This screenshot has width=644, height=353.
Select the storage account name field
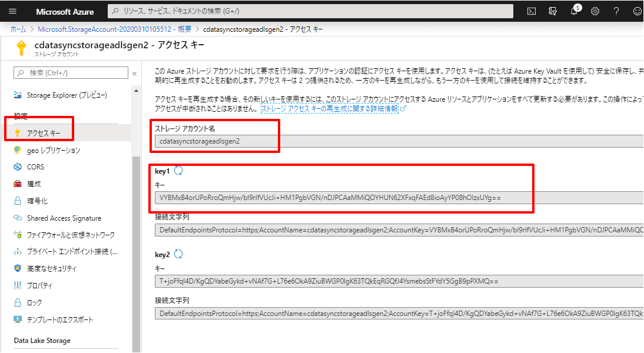click(399, 141)
